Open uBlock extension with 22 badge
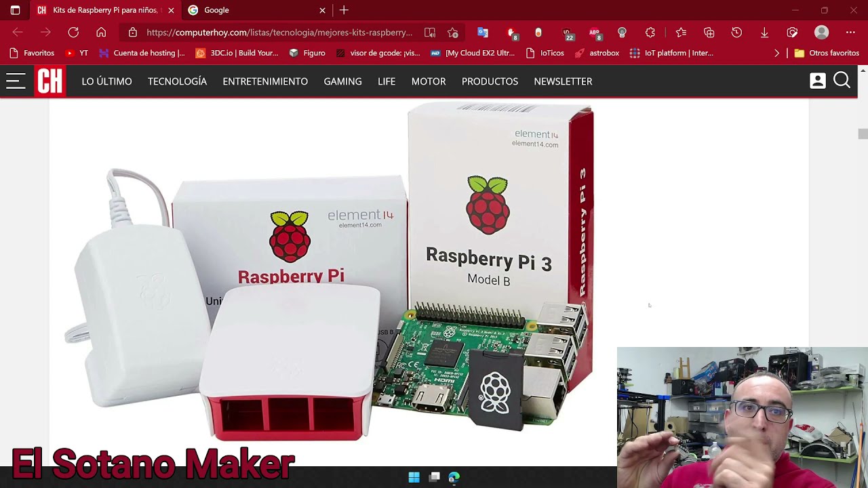The width and height of the screenshot is (868, 488). (x=567, y=33)
